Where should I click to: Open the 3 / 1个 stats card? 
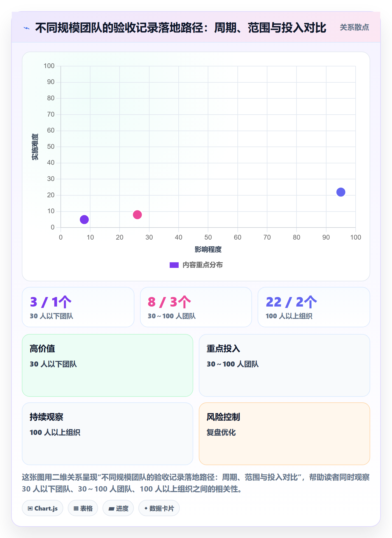(x=78, y=307)
